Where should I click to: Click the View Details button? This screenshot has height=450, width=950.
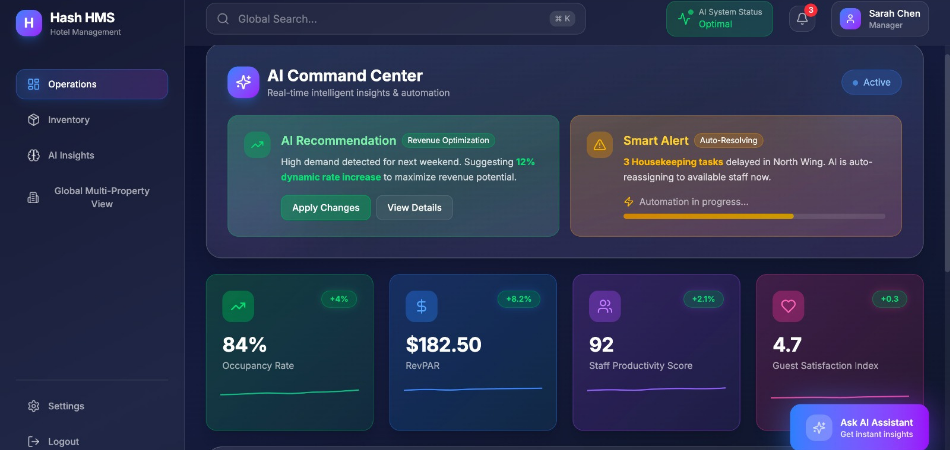[414, 207]
